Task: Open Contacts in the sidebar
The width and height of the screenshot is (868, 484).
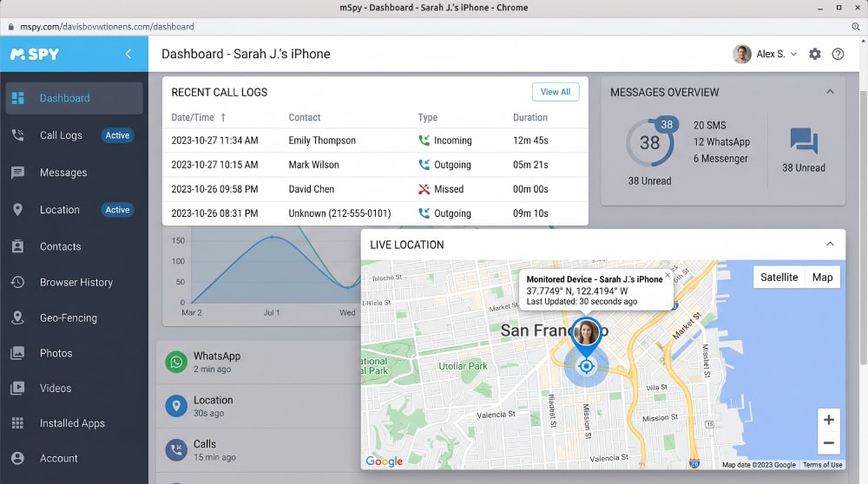Action: (74, 246)
